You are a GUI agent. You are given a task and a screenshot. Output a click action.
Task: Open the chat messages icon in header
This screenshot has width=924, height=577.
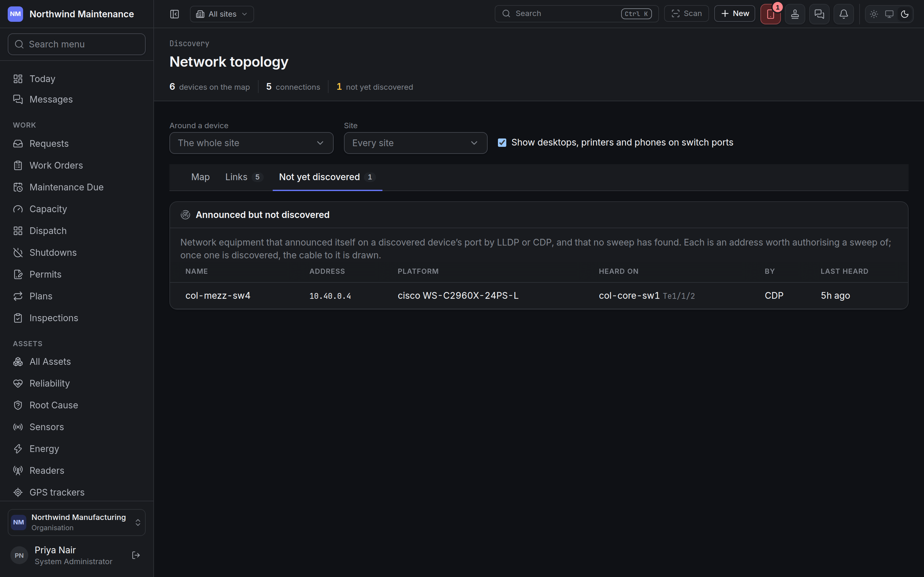point(819,14)
